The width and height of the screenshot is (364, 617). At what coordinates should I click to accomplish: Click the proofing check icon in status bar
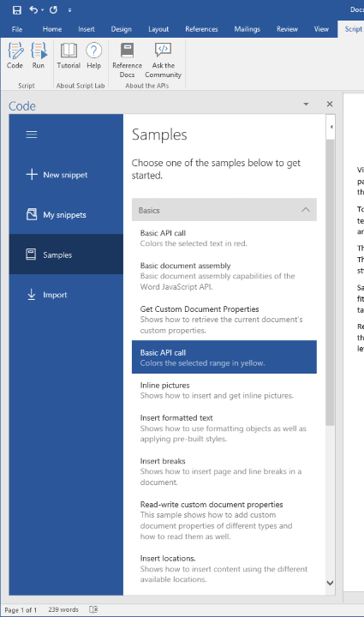(93, 609)
